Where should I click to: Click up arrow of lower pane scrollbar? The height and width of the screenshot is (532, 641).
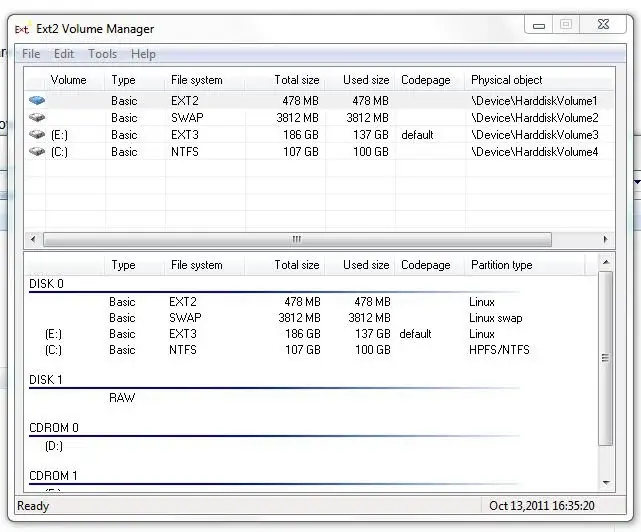coord(606,262)
